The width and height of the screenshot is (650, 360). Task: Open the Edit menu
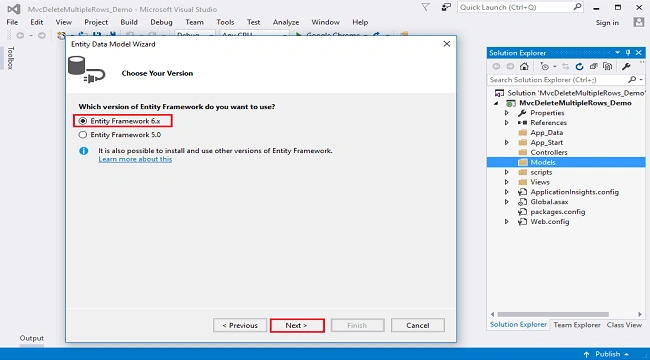pos(36,22)
